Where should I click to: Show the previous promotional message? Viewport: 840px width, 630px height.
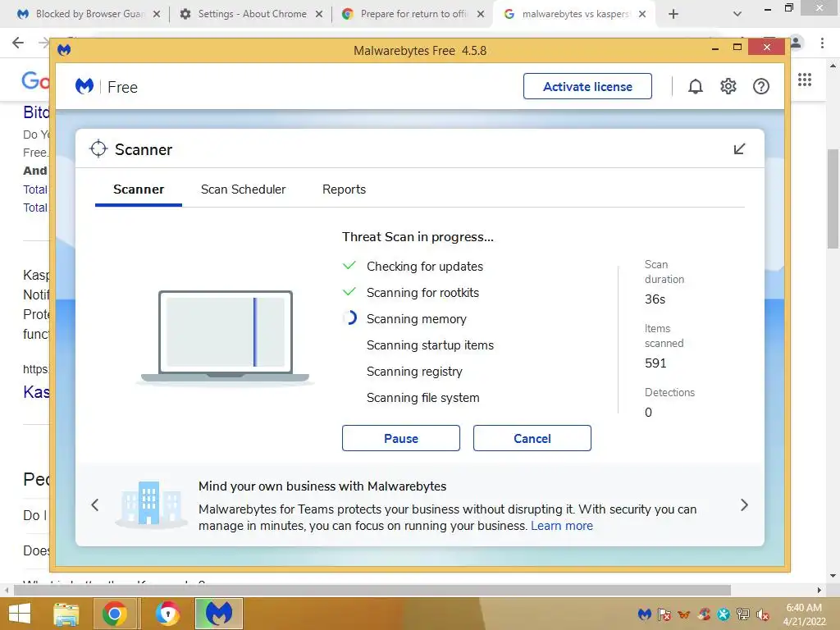pos(95,504)
